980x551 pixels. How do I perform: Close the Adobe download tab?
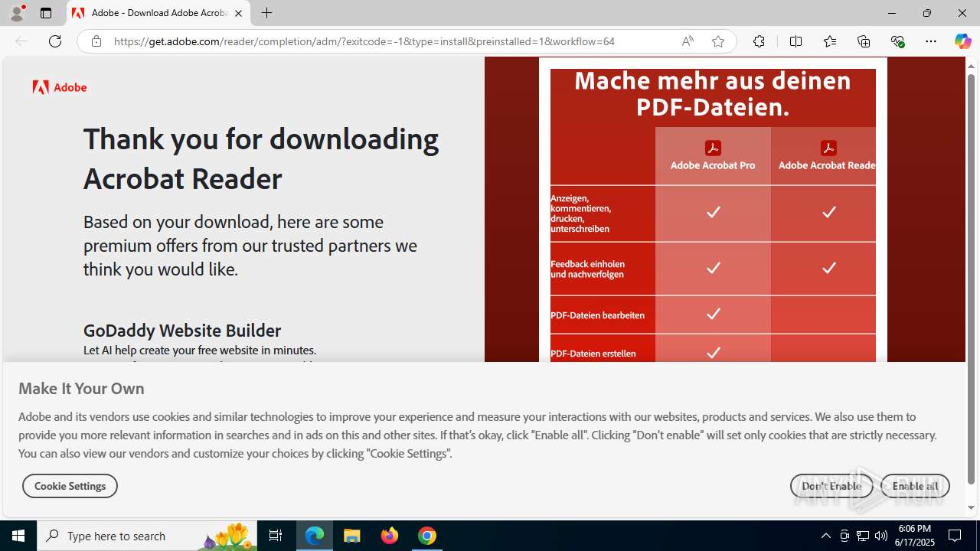coord(238,13)
